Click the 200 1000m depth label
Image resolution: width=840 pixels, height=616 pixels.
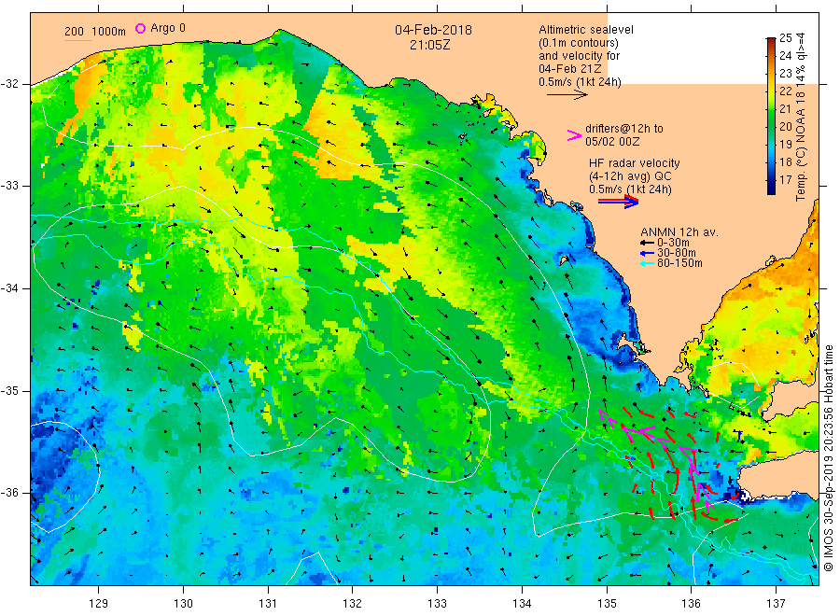(95, 32)
